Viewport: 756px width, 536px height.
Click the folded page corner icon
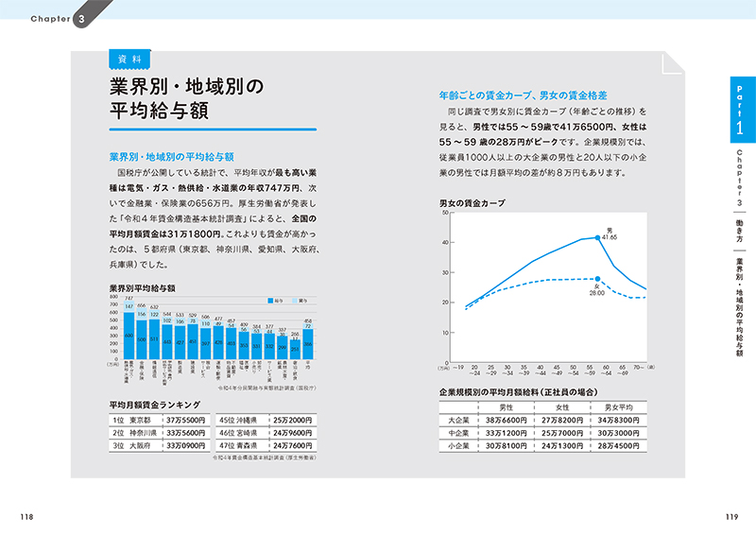[x=672, y=62]
